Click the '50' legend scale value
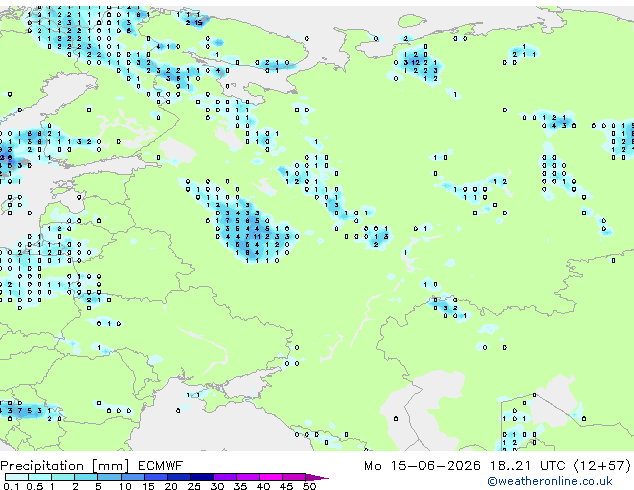The height and width of the screenshot is (490, 634). [x=309, y=486]
